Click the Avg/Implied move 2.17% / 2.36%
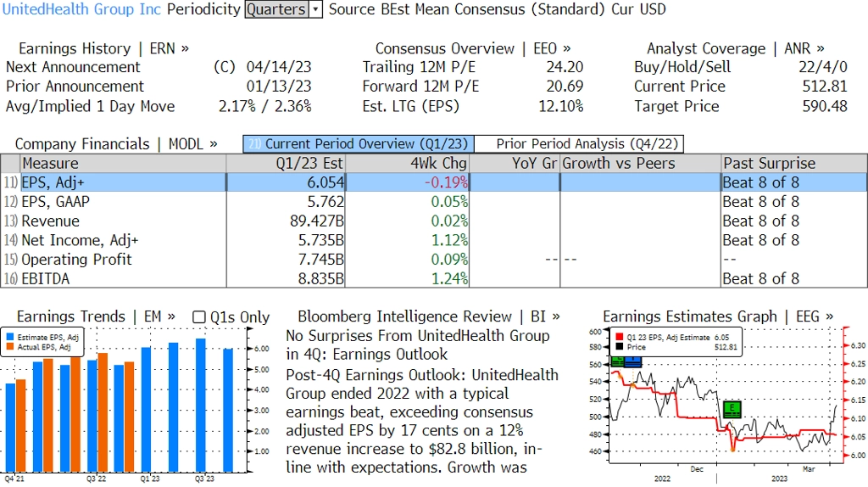The height and width of the screenshot is (487, 868). (265, 106)
